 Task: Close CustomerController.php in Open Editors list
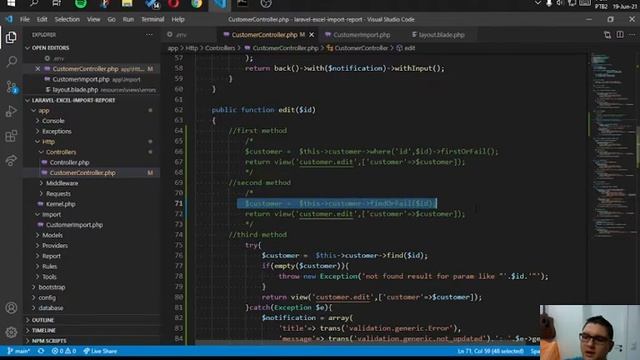38,69
